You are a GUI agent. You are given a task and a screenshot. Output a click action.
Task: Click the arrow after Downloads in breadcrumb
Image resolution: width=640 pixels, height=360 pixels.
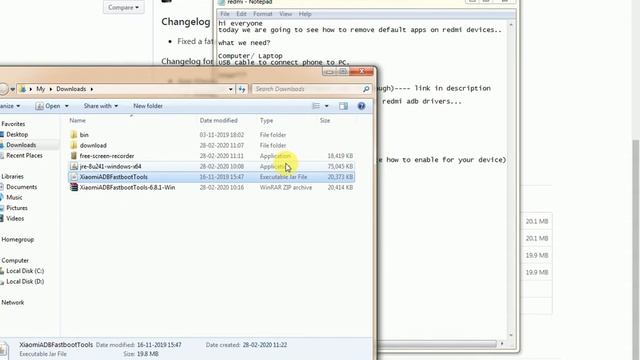[x=92, y=89]
